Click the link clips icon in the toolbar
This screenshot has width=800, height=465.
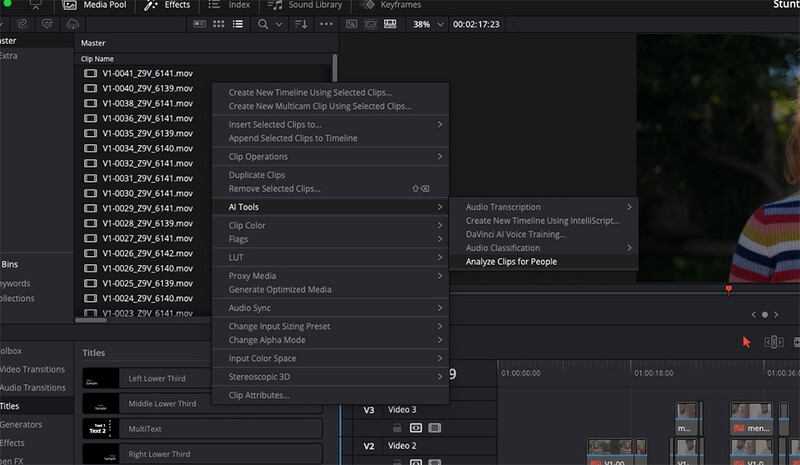point(22,24)
